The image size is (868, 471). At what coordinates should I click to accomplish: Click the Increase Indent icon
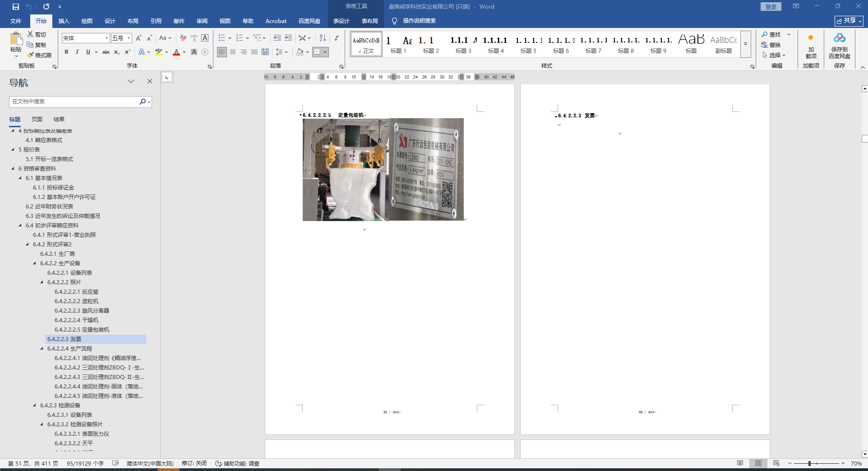coord(288,38)
